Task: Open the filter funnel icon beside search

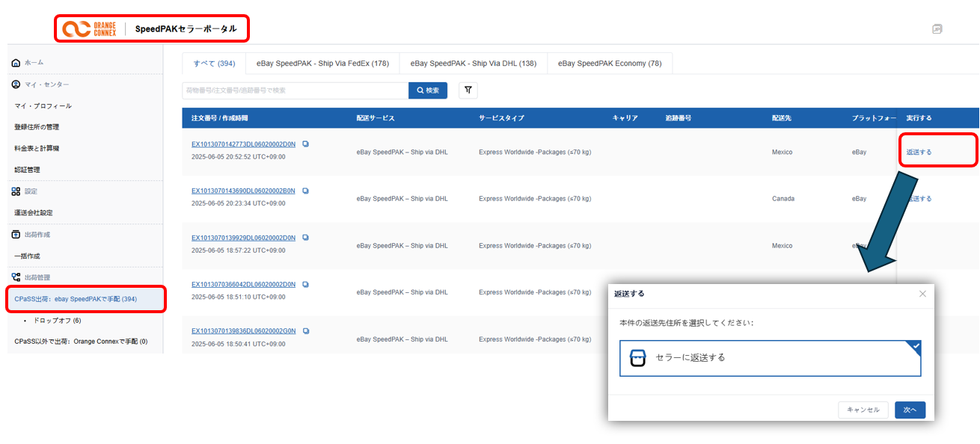Action: tap(468, 90)
